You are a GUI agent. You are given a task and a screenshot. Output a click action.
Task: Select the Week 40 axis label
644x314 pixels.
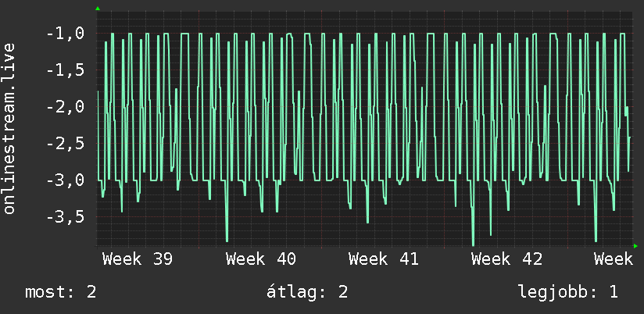(261, 259)
